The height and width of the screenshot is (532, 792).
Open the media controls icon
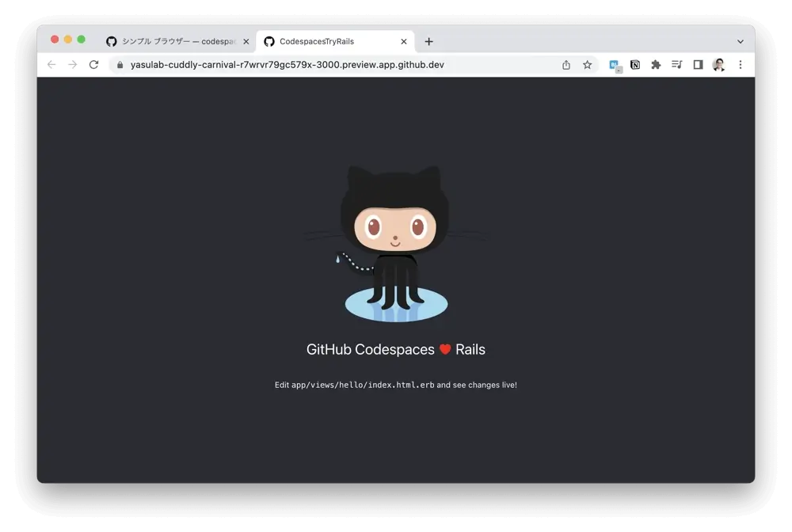676,65
